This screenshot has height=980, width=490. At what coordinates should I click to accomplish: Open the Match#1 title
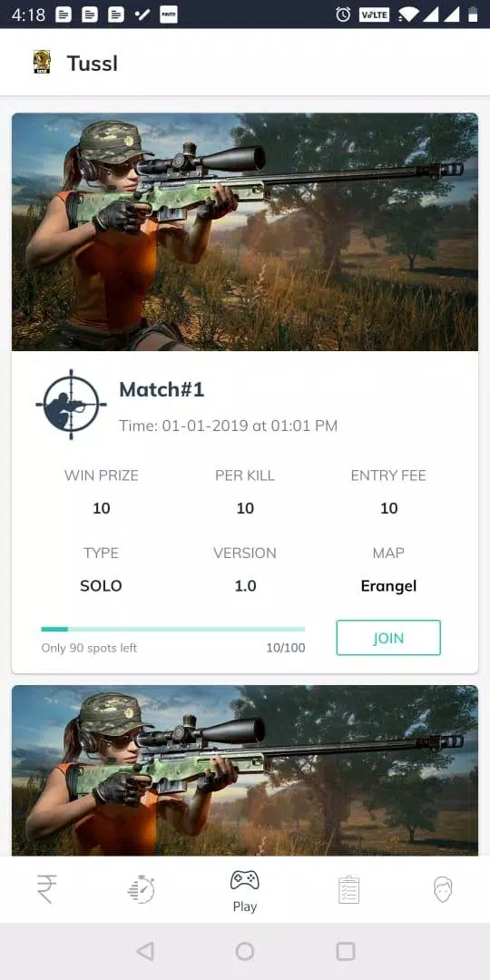point(162,389)
